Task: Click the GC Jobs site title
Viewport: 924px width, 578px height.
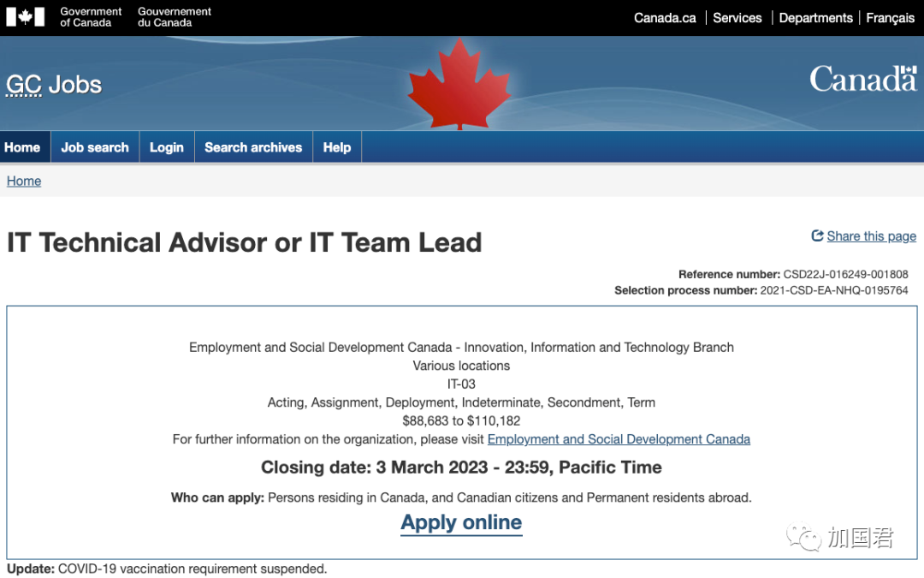Action: click(x=54, y=85)
